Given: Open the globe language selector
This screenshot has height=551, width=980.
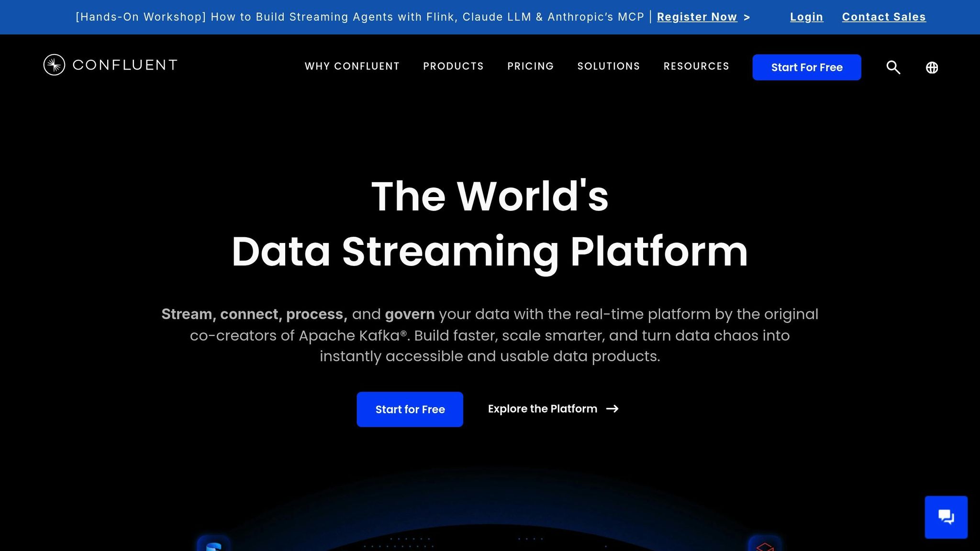Looking at the screenshot, I should coord(932,67).
